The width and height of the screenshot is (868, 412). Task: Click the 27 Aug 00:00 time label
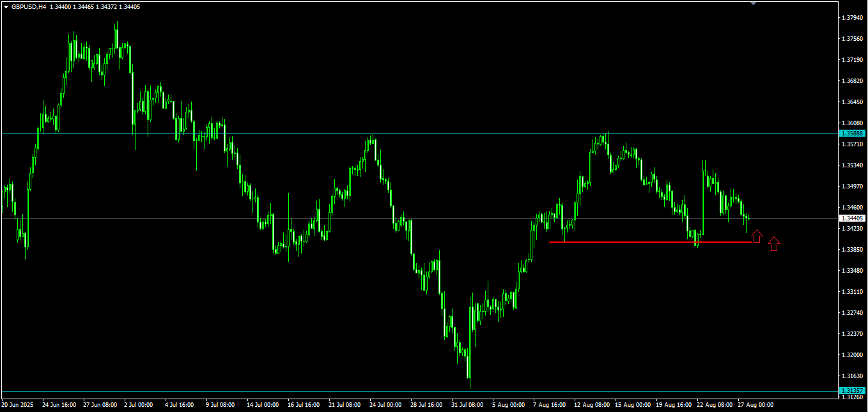click(x=755, y=405)
